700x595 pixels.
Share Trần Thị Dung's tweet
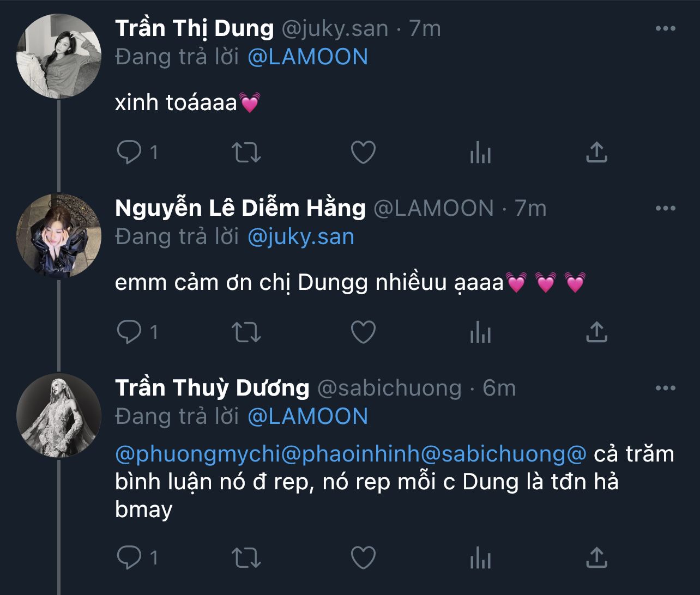596,152
